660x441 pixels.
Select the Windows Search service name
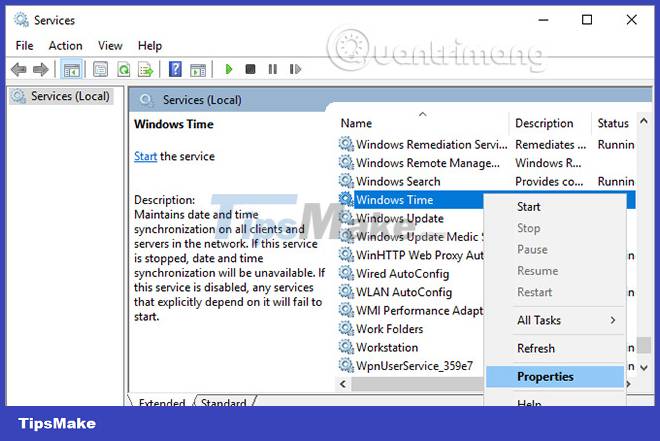(x=398, y=181)
